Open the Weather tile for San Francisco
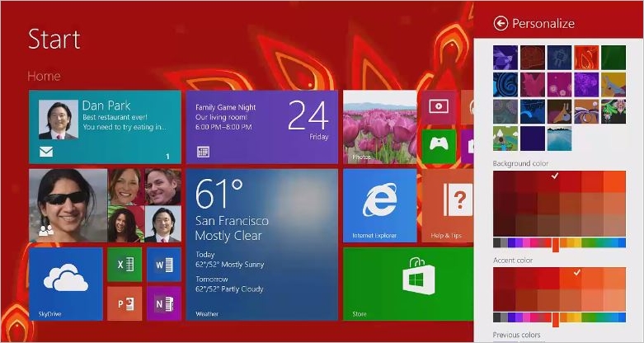The image size is (644, 343). 262,245
